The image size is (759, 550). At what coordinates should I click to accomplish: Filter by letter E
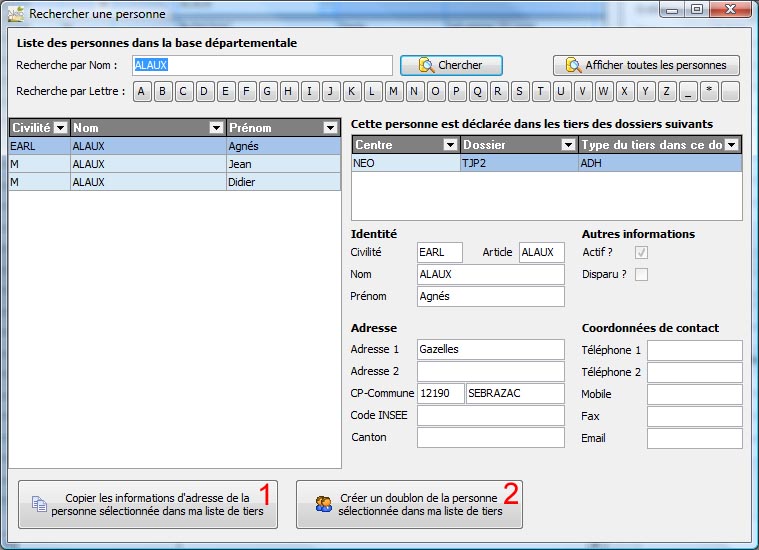click(x=226, y=91)
